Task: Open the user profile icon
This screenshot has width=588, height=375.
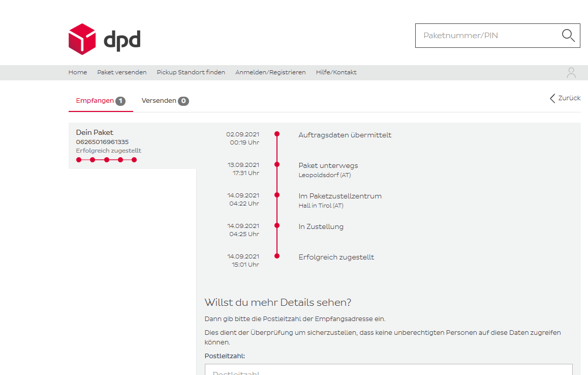Action: pyautogui.click(x=571, y=73)
